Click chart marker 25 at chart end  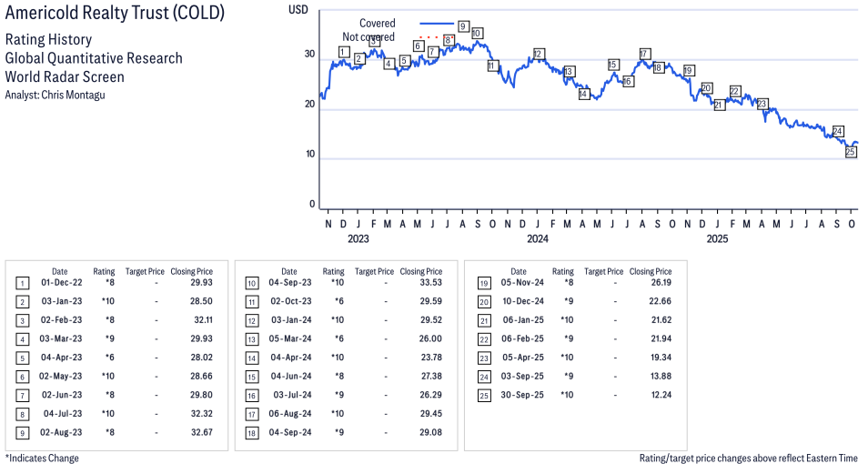click(851, 152)
